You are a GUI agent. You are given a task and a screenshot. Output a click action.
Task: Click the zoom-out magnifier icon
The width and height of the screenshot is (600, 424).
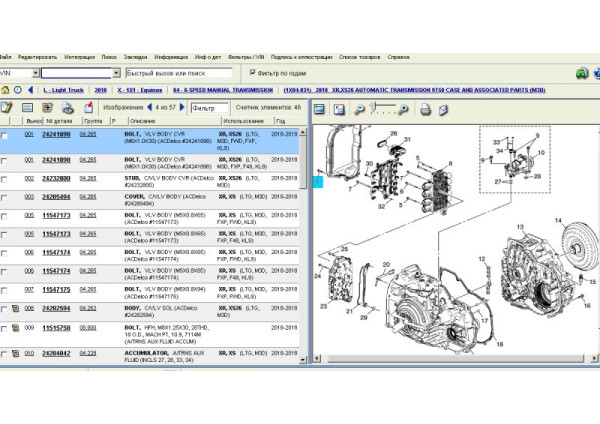click(x=359, y=109)
